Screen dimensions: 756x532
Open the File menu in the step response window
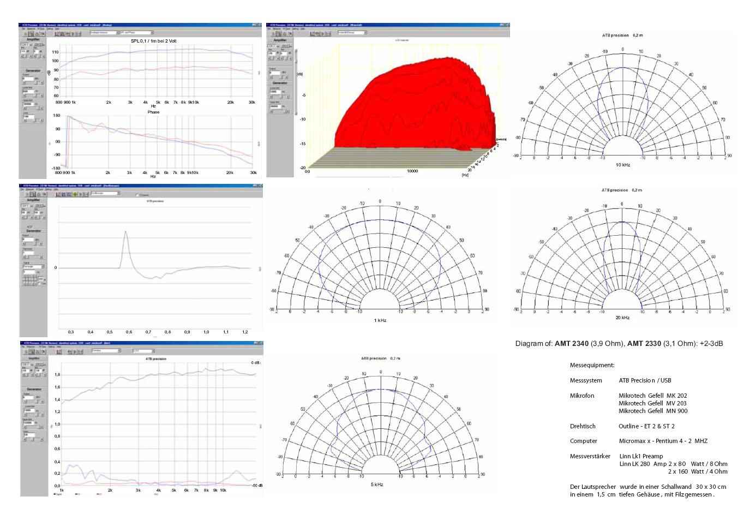[x=22, y=189]
